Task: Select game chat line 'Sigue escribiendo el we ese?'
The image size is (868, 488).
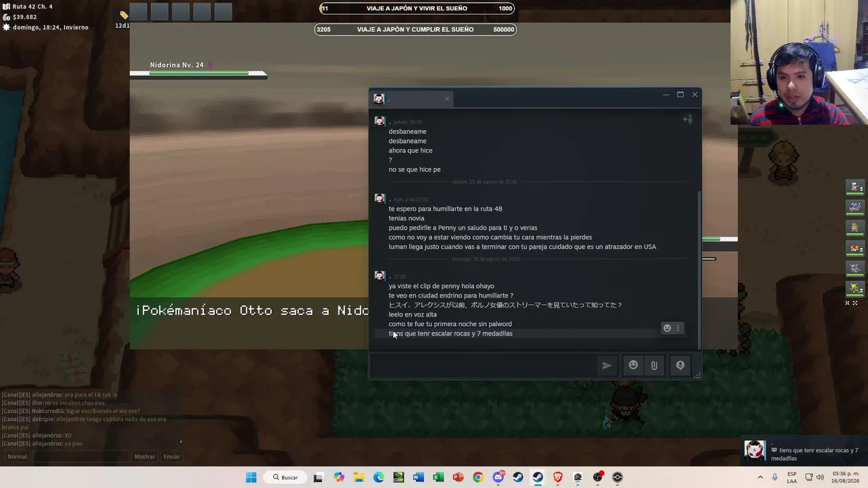Action: point(102,411)
